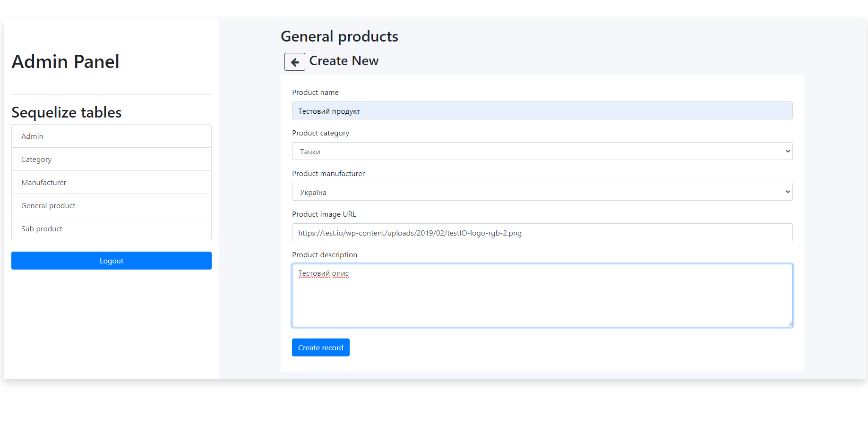This screenshot has width=868, height=431.
Task: Click inside the Product description textarea
Action: [541, 295]
